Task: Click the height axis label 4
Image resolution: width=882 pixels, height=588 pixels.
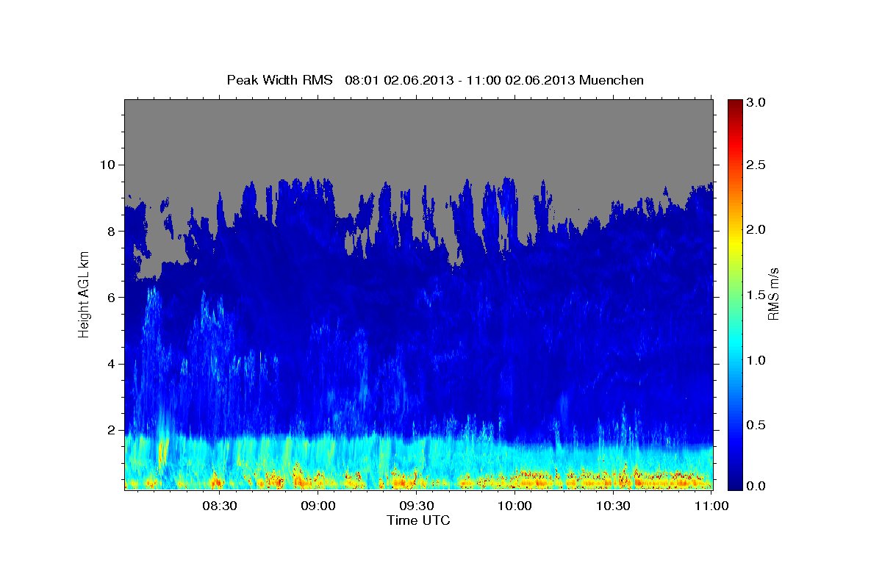Action: (113, 364)
